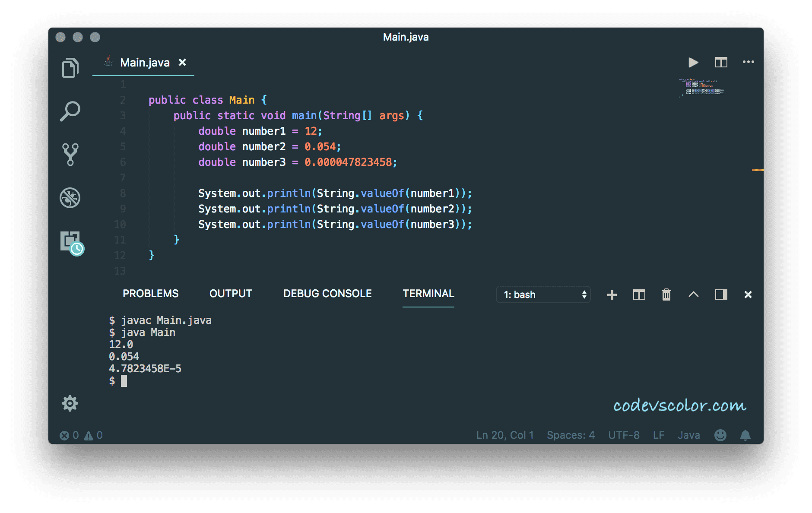Switch to the DEBUG CONSOLE tab
The width and height of the screenshot is (812, 513).
(x=327, y=294)
